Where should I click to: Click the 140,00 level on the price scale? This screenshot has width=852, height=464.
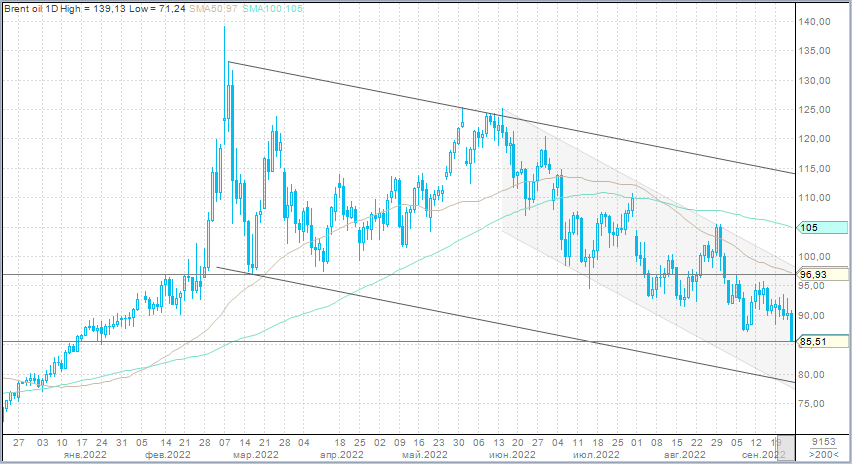tap(818, 22)
